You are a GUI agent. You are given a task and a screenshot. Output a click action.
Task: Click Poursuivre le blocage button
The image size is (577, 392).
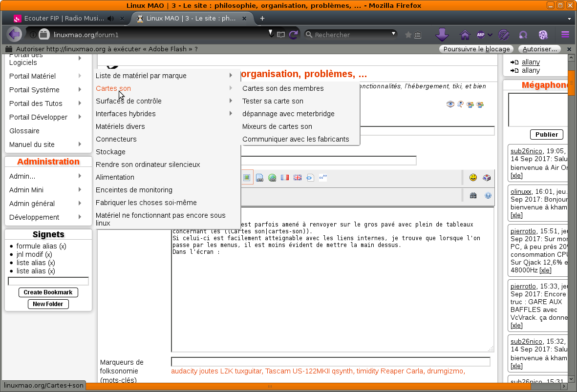click(476, 49)
